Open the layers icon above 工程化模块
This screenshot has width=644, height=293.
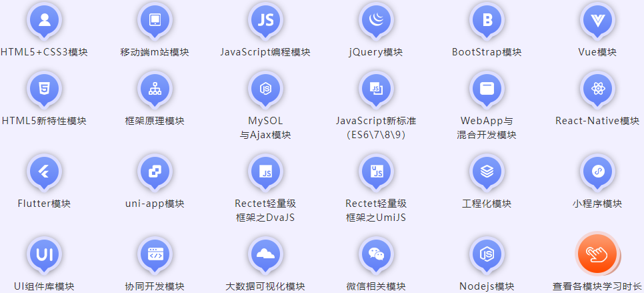[x=487, y=172]
